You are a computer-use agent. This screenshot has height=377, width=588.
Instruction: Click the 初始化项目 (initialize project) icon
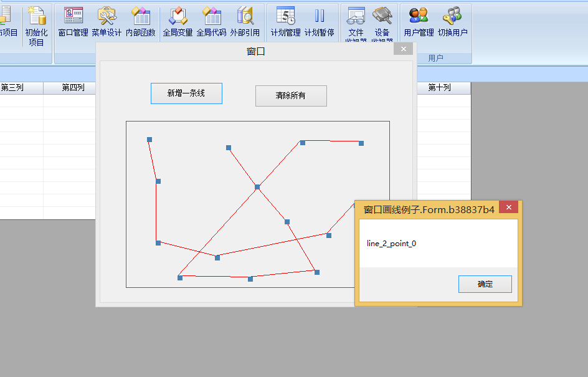coord(36,24)
